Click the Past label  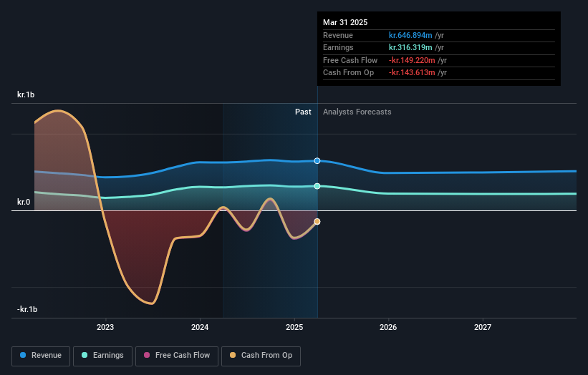(x=303, y=112)
